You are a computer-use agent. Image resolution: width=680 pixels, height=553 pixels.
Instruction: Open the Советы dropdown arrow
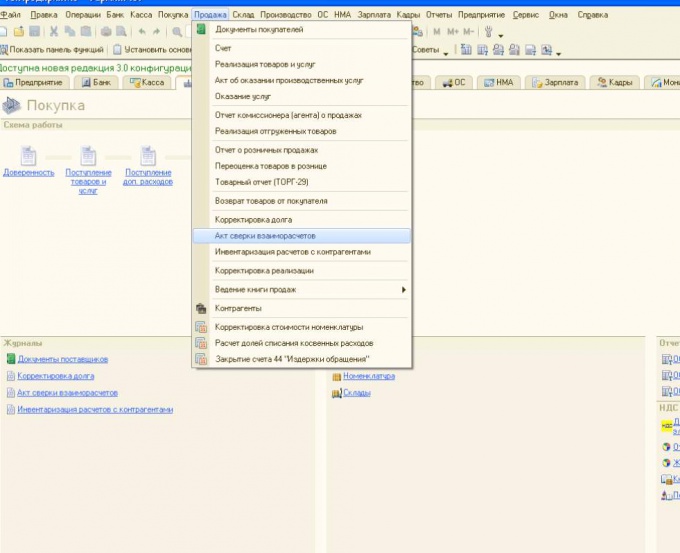(445, 54)
